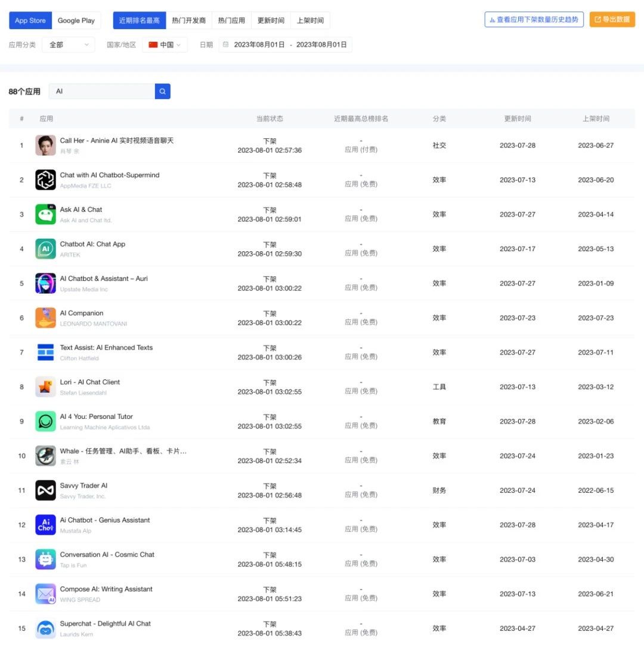Open Compose AI: Writing Assistant icon
The width and height of the screenshot is (644, 645).
click(46, 594)
